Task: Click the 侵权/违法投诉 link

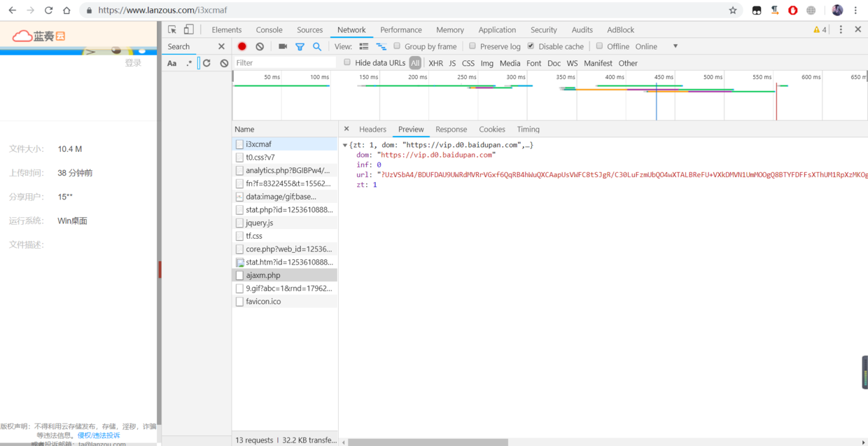Action: [99, 435]
